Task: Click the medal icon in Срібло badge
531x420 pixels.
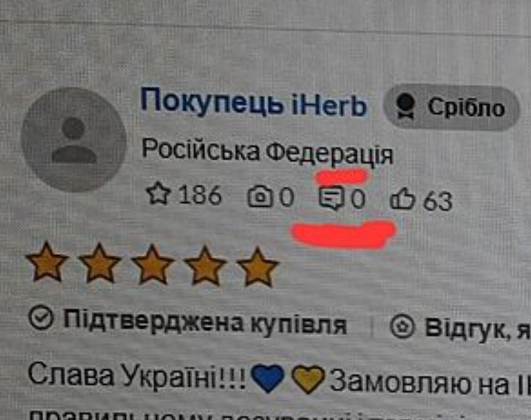Action: click(x=406, y=106)
